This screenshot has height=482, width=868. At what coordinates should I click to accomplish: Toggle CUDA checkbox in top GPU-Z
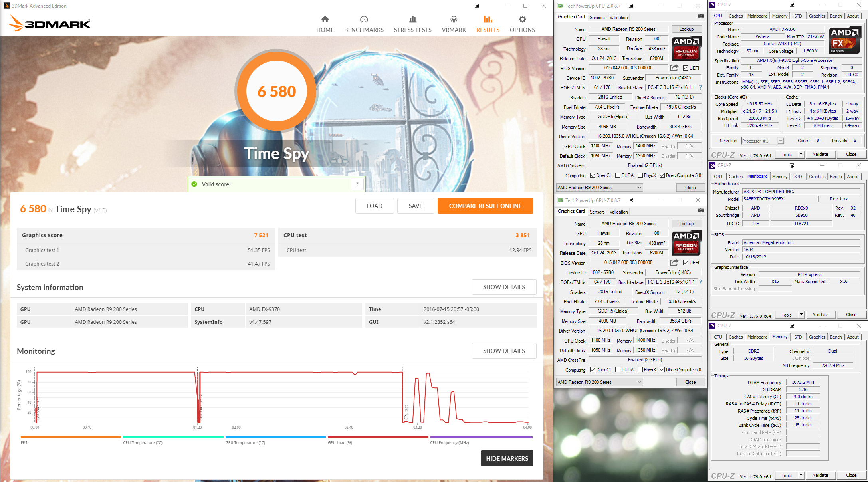pyautogui.click(x=618, y=175)
